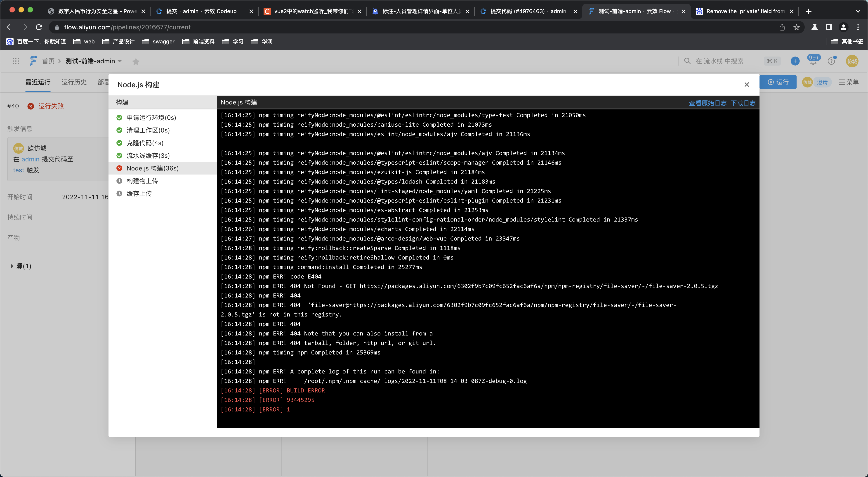Open the tab search chevron
The width and height of the screenshot is (868, 477).
pyautogui.click(x=858, y=11)
